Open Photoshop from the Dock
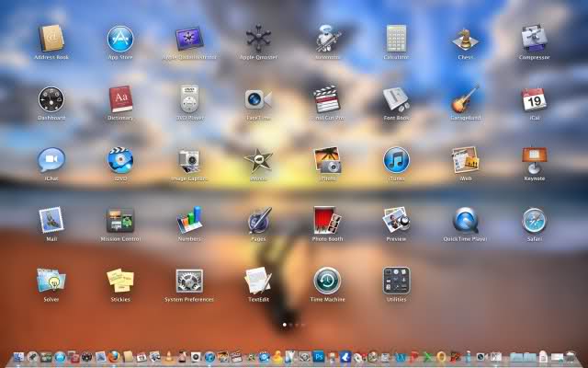The height and width of the screenshot is (368, 588). 319,357
